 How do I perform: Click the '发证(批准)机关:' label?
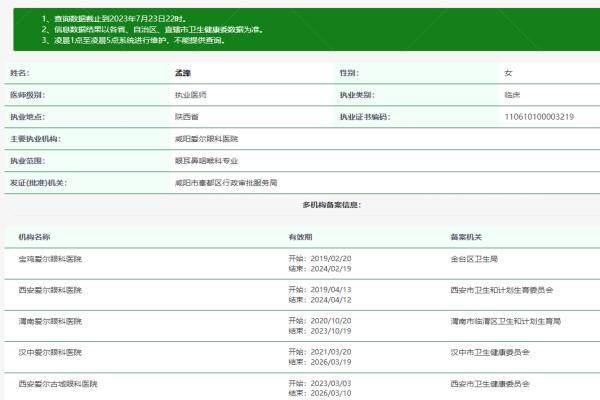pyautogui.click(x=38, y=183)
